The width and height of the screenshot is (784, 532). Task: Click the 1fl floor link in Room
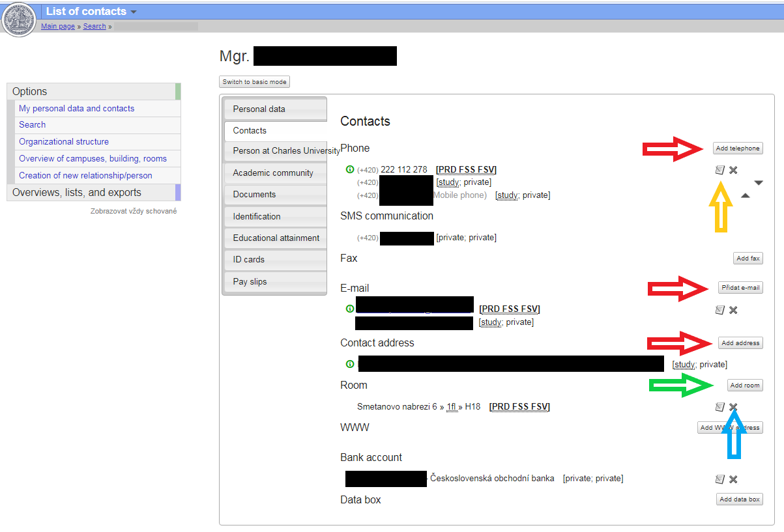tap(451, 407)
